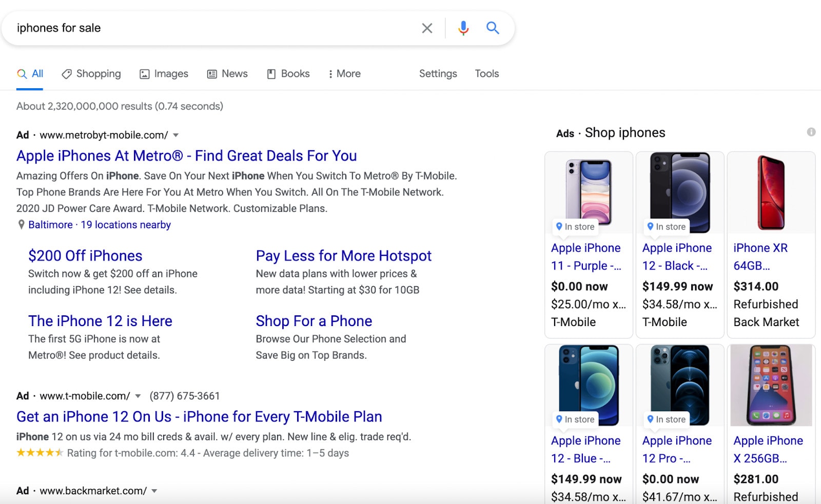Open search Tools
This screenshot has height=504, width=821.
[487, 74]
